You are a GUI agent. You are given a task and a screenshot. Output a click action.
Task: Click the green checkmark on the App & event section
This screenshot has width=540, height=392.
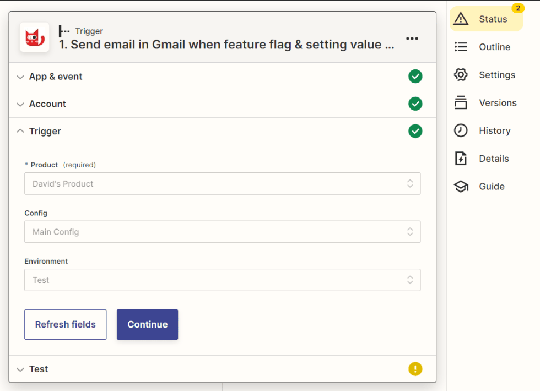pos(415,77)
